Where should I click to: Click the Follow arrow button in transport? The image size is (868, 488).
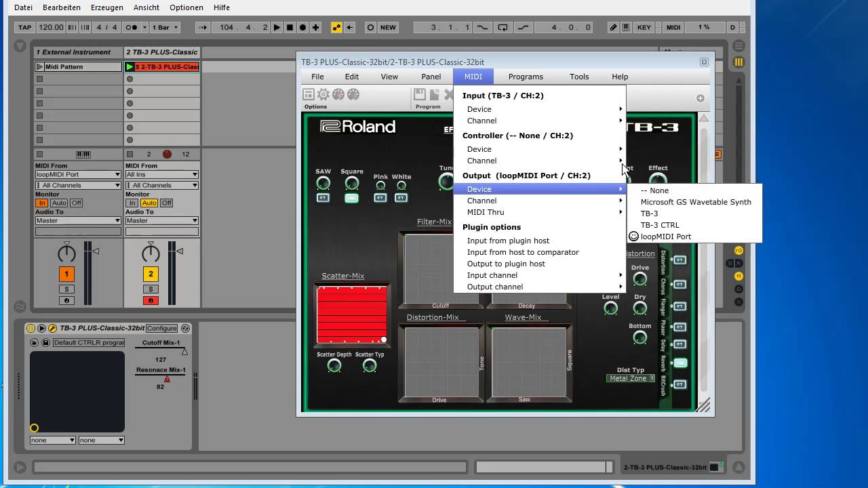click(203, 27)
